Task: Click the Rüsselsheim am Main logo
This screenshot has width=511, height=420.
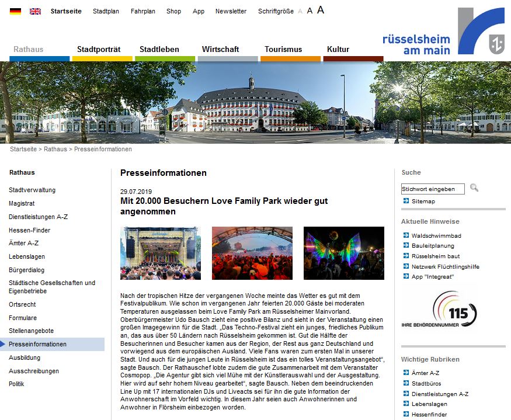Action: 443,32
